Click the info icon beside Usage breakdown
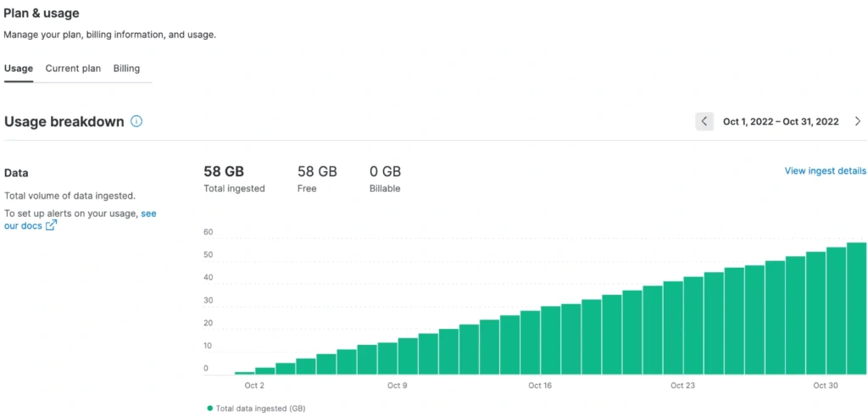Viewport: 868px width, 417px height. coord(136,121)
